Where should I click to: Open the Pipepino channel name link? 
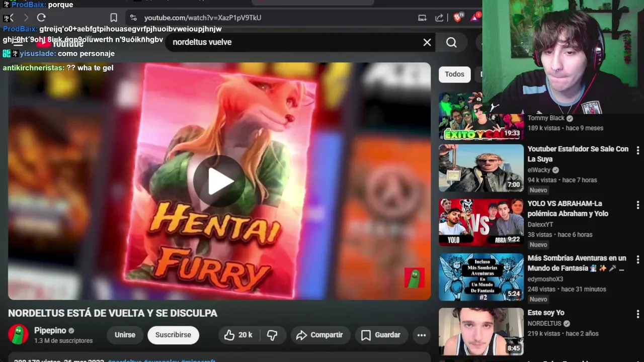(50, 330)
